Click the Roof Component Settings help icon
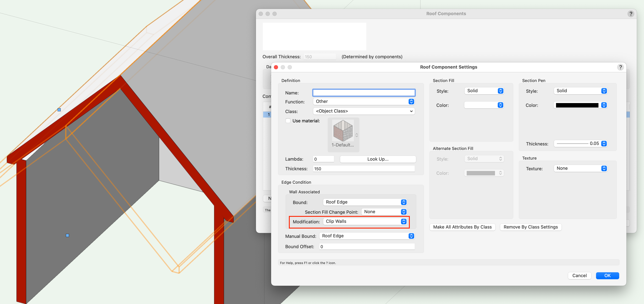This screenshot has height=304, width=644. [x=620, y=67]
